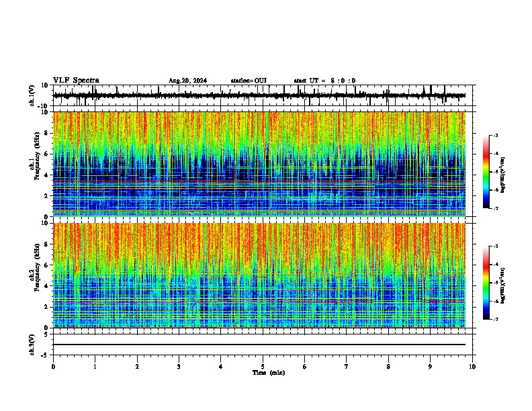
Task: Click the '9' minute tick label
Action: pyautogui.click(x=430, y=367)
